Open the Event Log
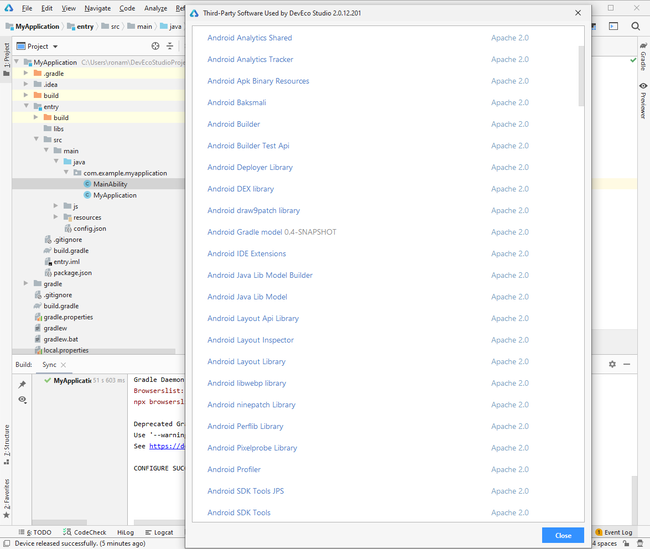This screenshot has width=650, height=549. pos(614,532)
